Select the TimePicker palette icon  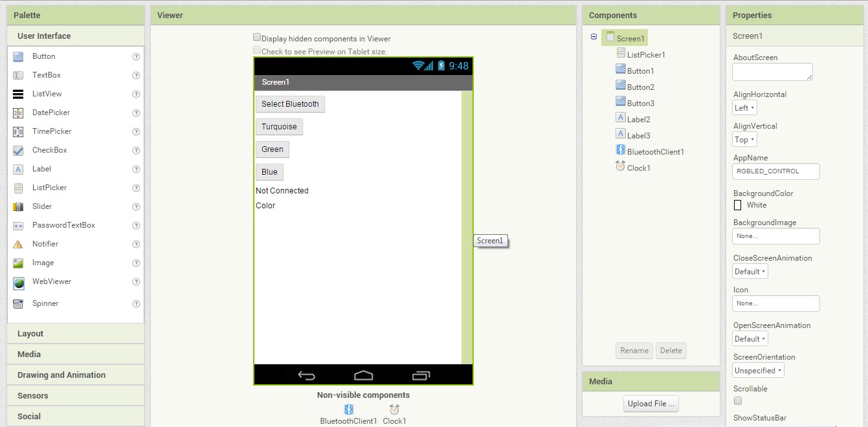pyautogui.click(x=18, y=131)
